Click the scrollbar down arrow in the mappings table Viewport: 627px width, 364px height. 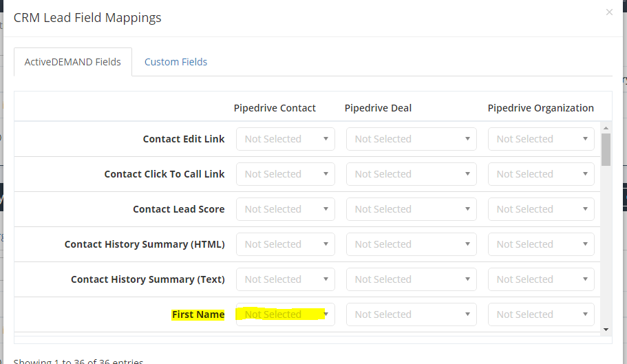606,330
